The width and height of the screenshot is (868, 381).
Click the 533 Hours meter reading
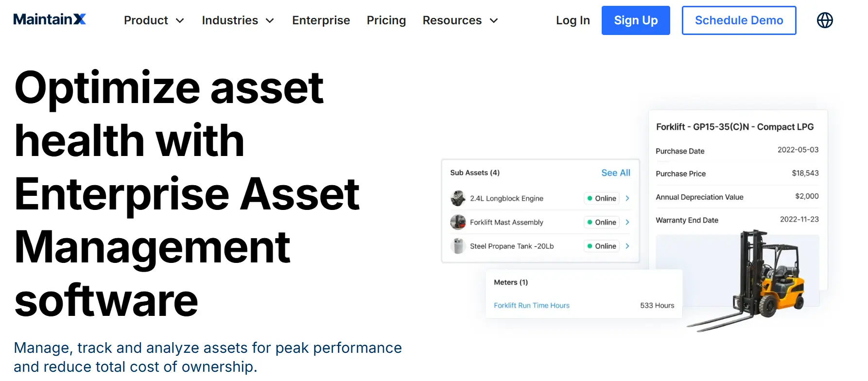pos(657,305)
